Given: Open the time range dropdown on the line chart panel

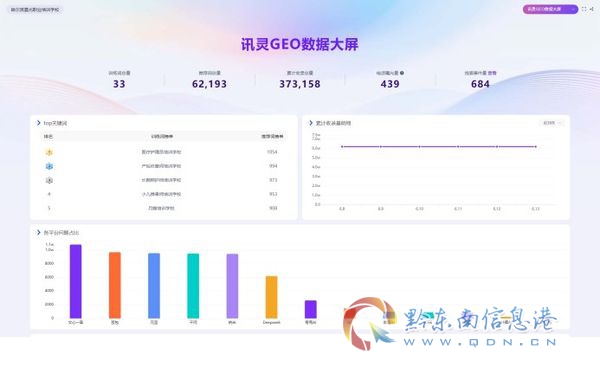Looking at the screenshot, I should coord(552,123).
